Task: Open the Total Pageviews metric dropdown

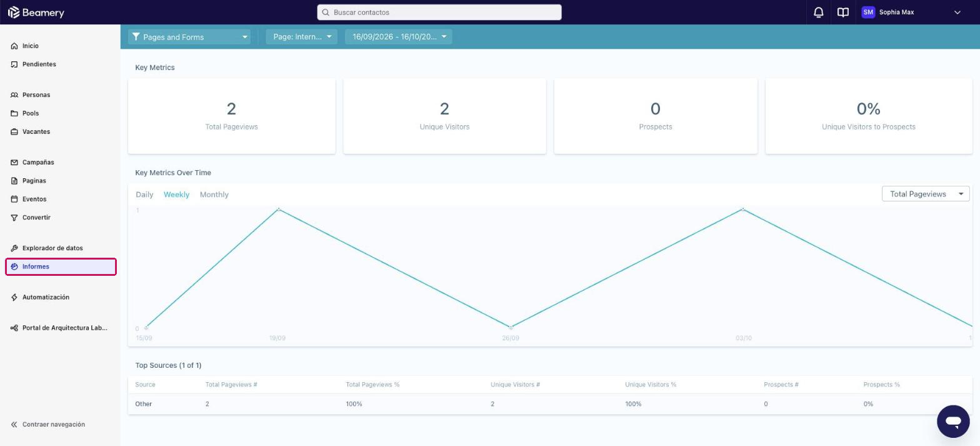Action: click(926, 194)
